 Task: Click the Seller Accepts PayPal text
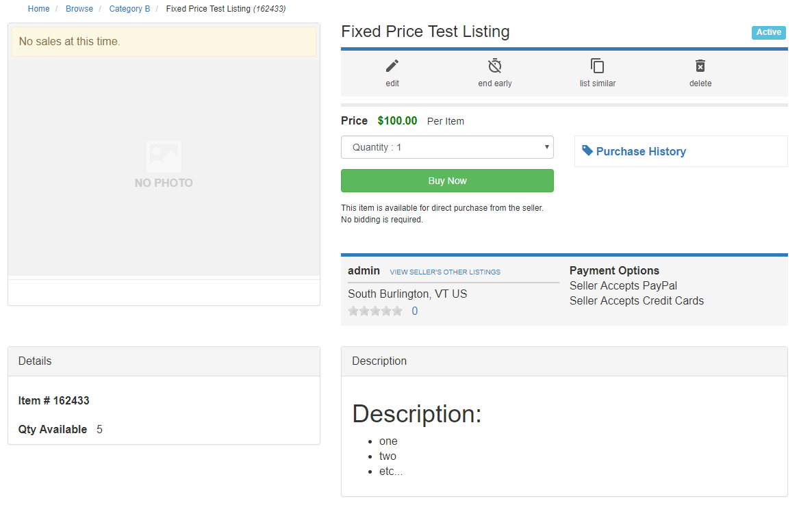[623, 285]
